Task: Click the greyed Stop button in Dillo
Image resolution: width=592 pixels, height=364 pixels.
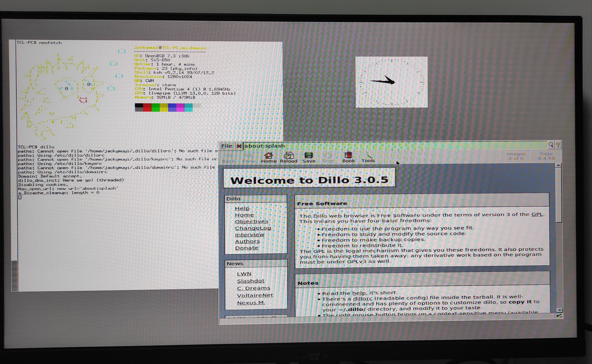Action: click(x=328, y=158)
